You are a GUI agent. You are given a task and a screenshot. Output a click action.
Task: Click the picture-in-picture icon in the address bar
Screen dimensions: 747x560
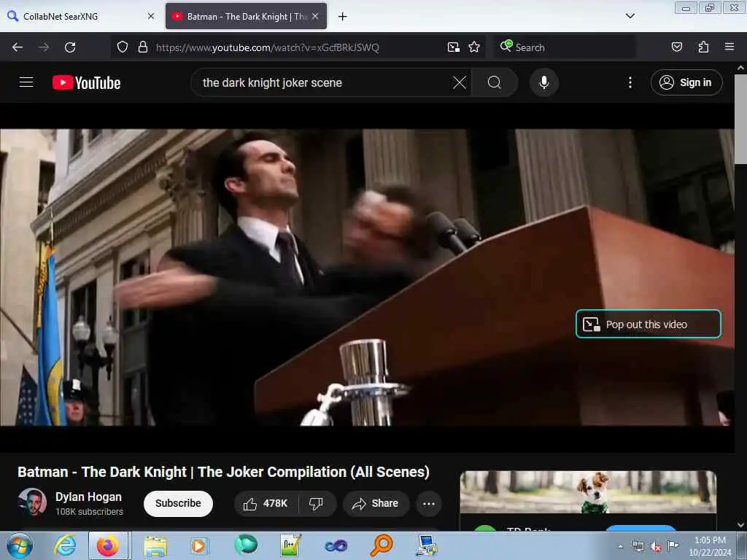(x=454, y=47)
